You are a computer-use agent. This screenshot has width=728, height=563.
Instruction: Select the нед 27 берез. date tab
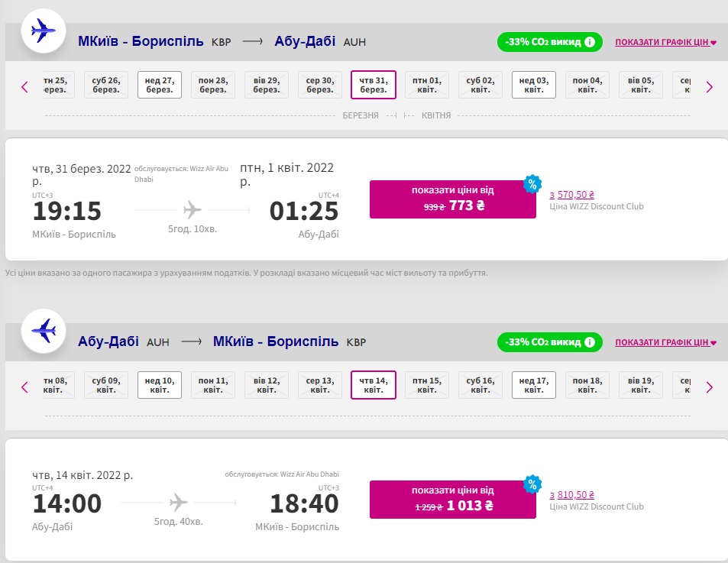(x=160, y=85)
